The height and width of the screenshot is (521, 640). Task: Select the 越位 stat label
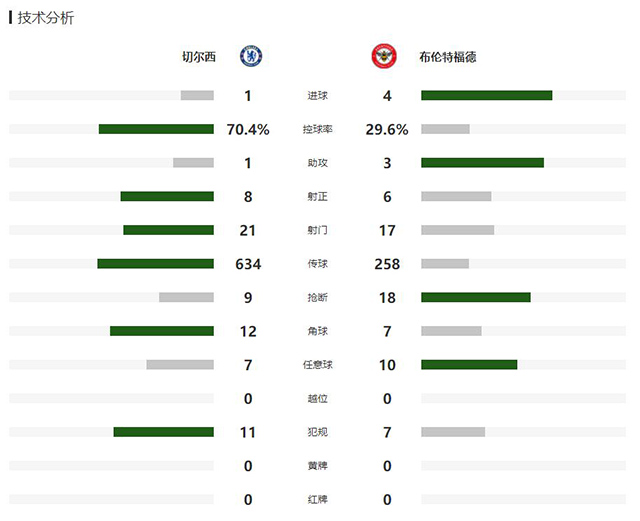(x=318, y=399)
